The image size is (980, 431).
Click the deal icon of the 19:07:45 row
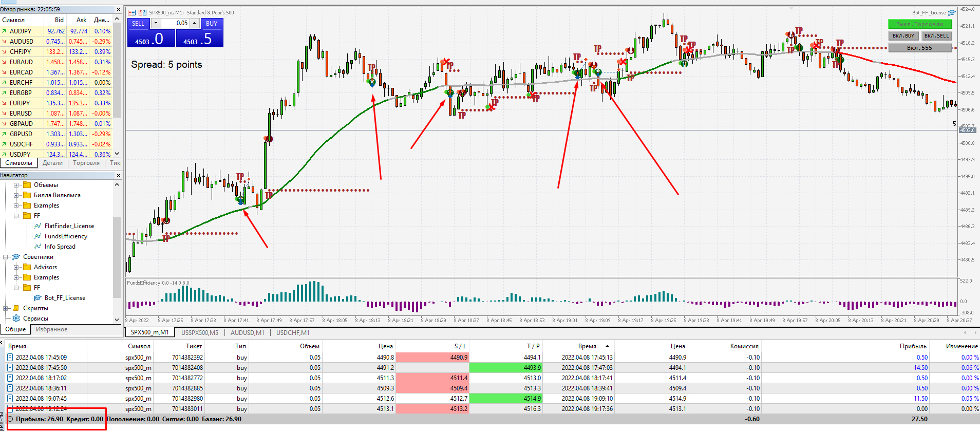pyautogui.click(x=10, y=399)
